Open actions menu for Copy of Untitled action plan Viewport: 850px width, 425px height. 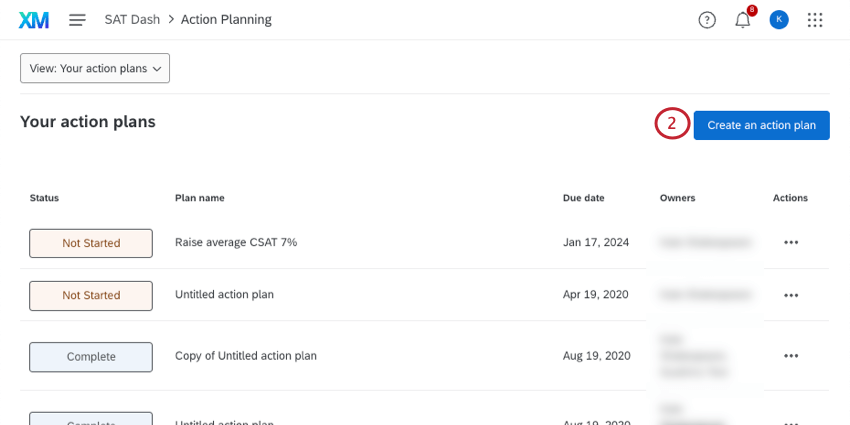point(791,355)
